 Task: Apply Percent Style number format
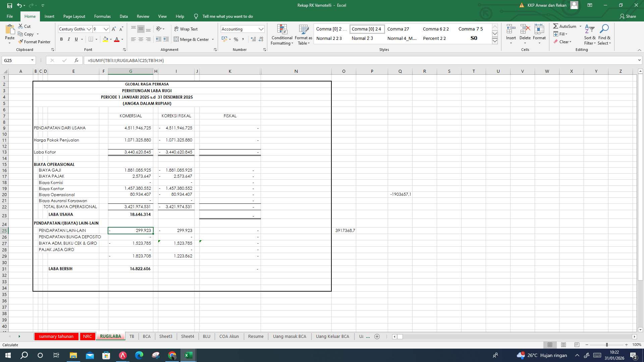236,39
